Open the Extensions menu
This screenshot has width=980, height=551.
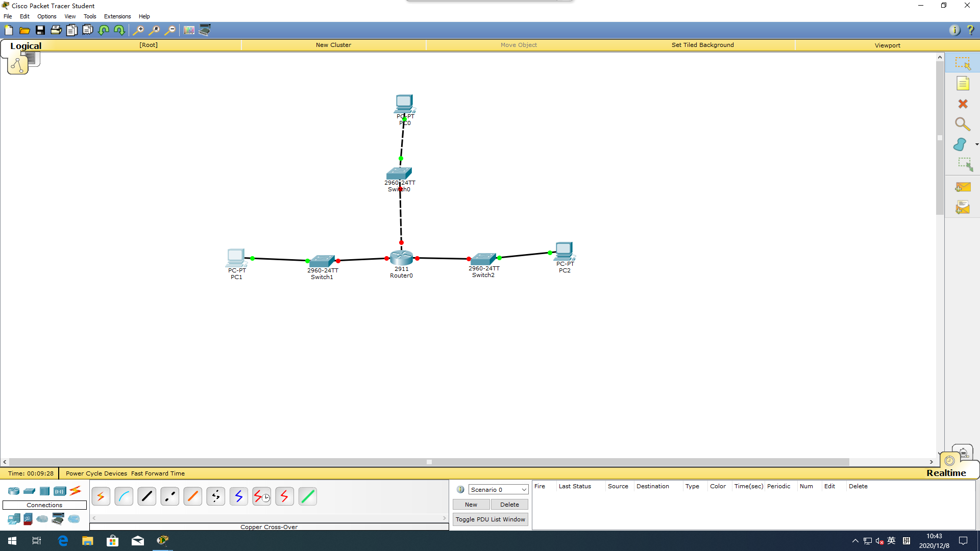117,16
